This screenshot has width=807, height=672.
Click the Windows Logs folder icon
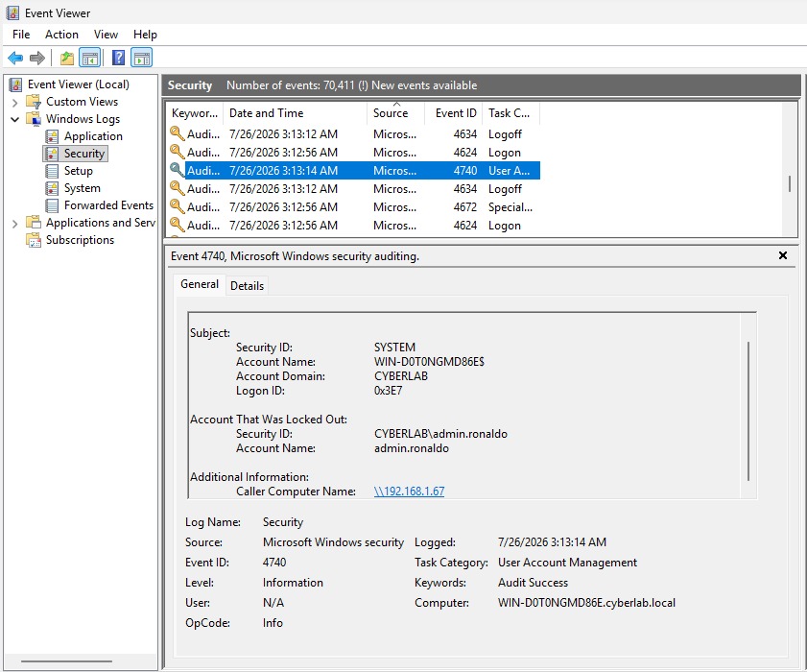pyautogui.click(x=34, y=119)
